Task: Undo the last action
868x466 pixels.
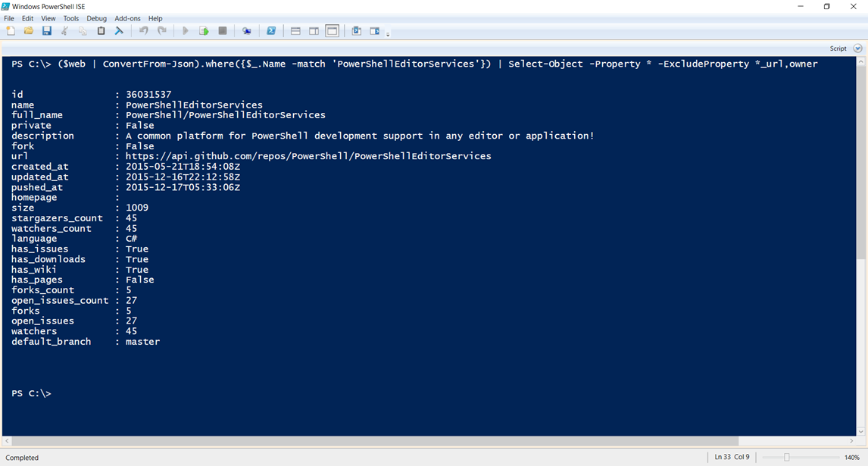Action: click(x=144, y=30)
